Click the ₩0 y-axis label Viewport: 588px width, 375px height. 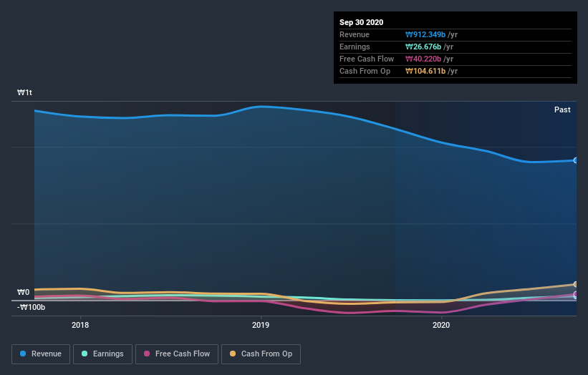click(23, 292)
